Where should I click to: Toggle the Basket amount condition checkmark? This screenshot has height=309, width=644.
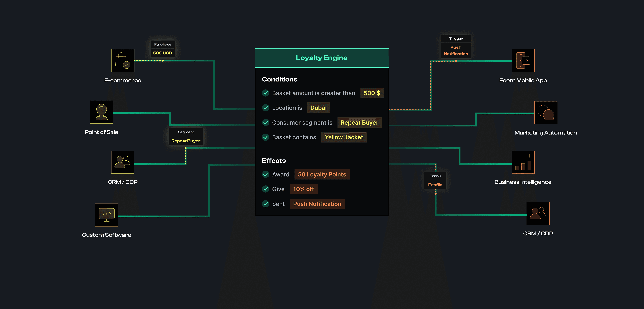265,93
